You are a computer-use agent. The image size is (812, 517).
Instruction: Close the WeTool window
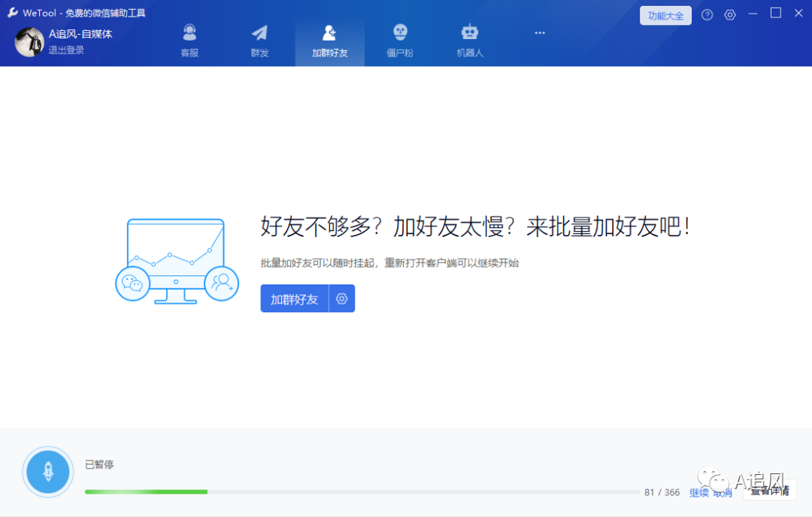[798, 13]
